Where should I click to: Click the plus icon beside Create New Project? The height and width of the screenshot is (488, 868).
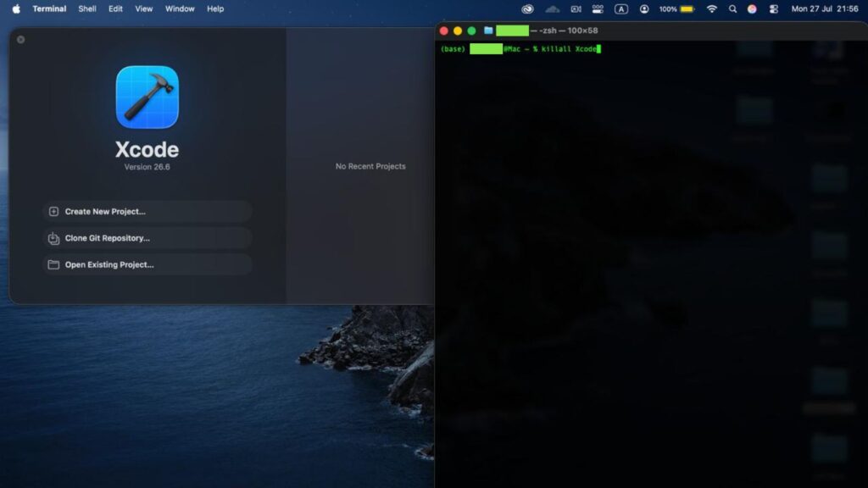(53, 211)
